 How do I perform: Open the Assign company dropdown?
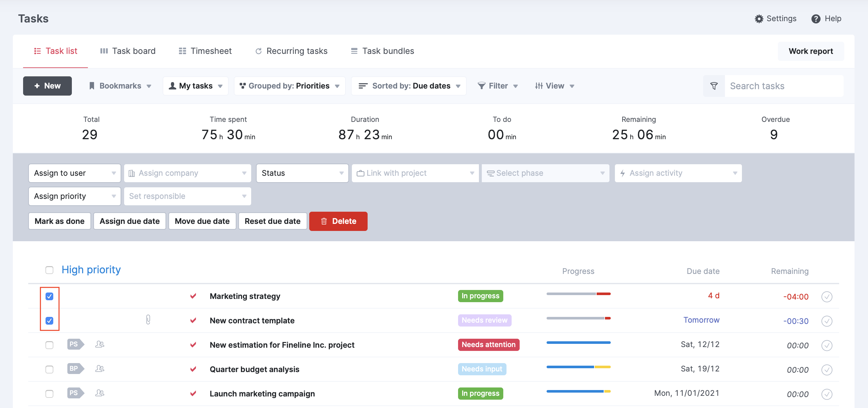click(x=187, y=173)
